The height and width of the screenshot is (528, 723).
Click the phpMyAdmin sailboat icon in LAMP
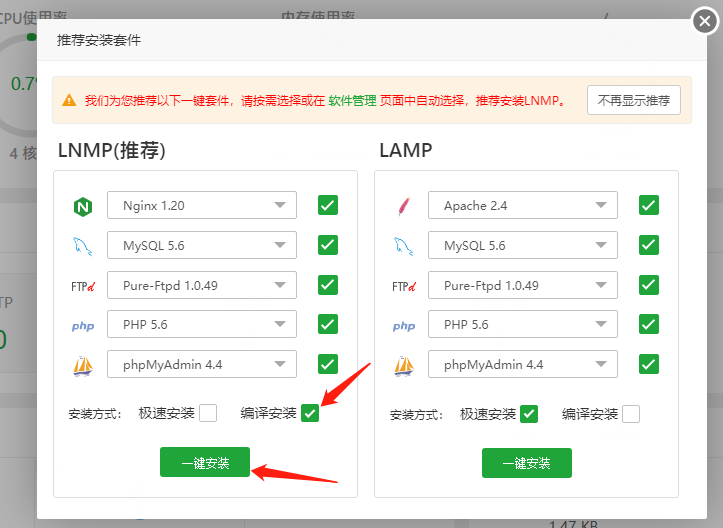pos(404,366)
